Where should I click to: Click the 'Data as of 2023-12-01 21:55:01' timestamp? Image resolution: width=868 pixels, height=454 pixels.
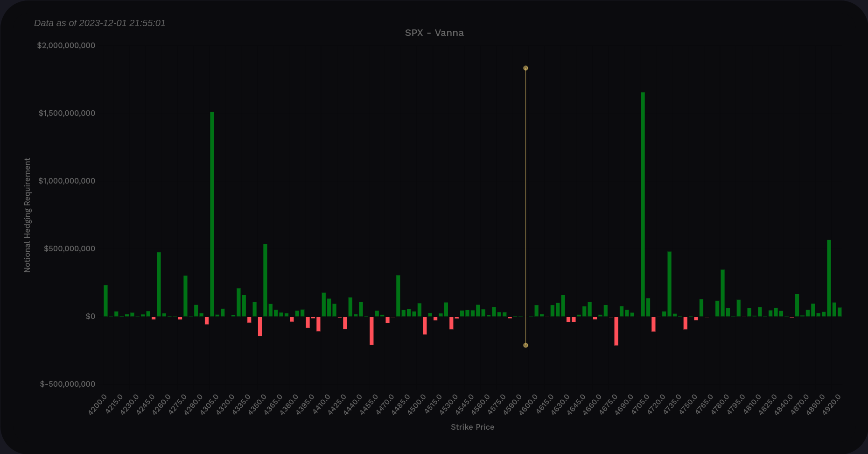[x=100, y=23]
